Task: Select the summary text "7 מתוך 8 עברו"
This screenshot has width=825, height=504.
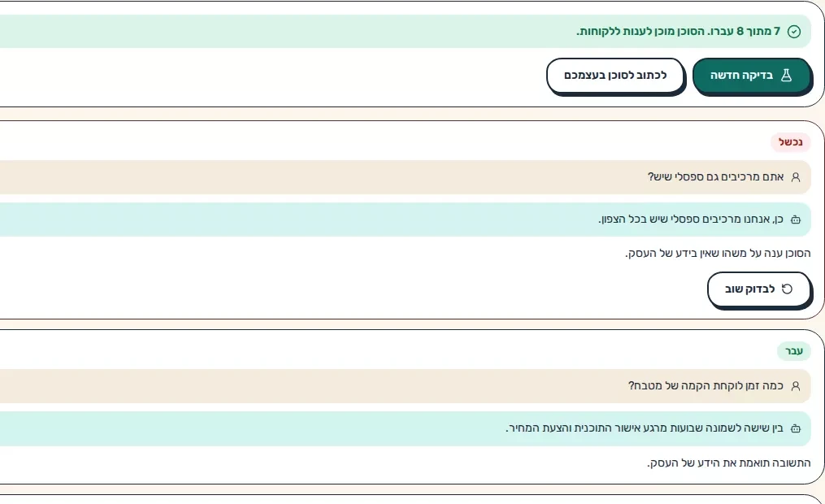Action: click(747, 32)
